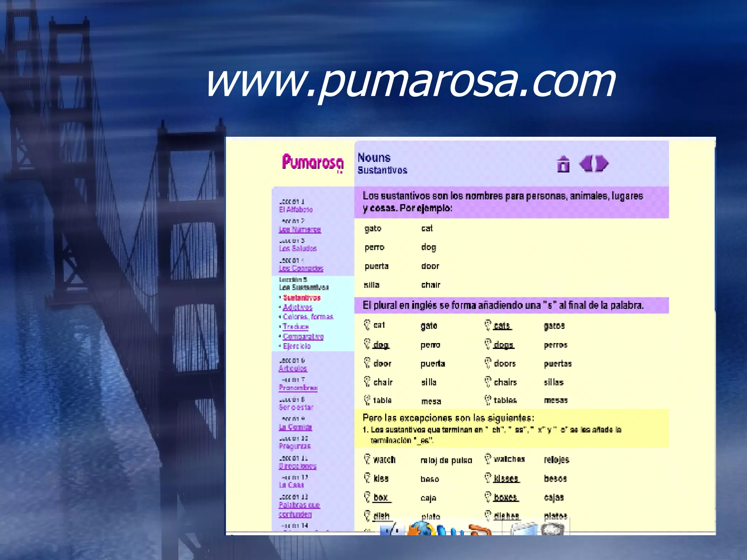Play audio icon beside 'boxes'

point(488,497)
